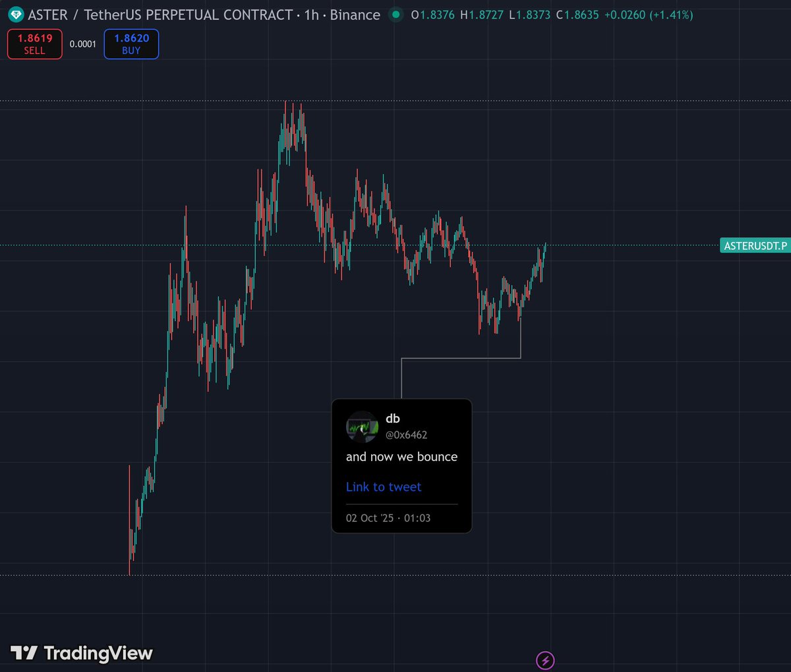Click the open value O1.8376
This screenshot has height=672, width=791.
coord(433,15)
